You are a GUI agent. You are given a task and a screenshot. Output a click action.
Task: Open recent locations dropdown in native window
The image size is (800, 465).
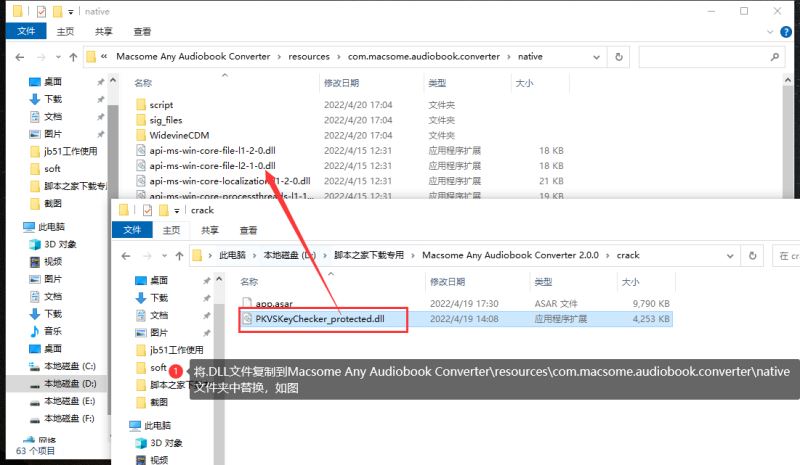pyautogui.click(x=58, y=57)
